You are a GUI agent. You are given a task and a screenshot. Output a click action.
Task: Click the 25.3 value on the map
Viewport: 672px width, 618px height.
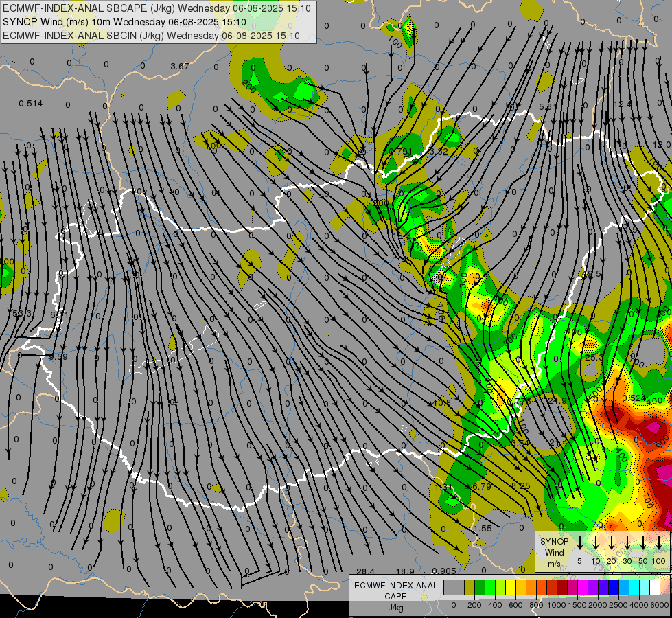[594, 358]
